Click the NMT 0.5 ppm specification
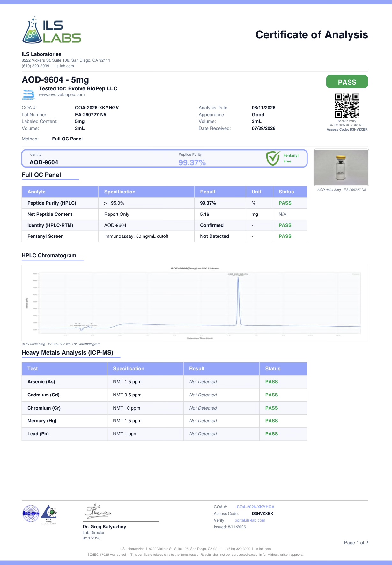Image resolution: width=392 pixels, height=565 pixels. click(127, 395)
